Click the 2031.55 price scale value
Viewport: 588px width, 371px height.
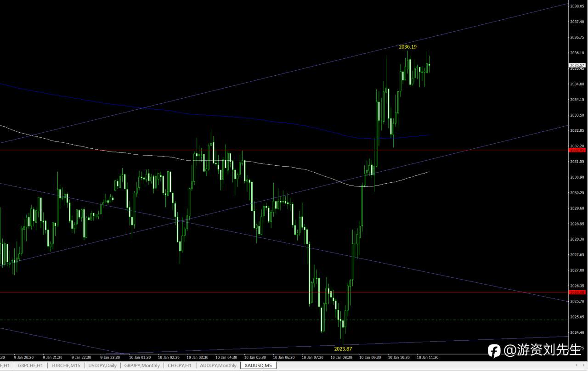pos(577,162)
